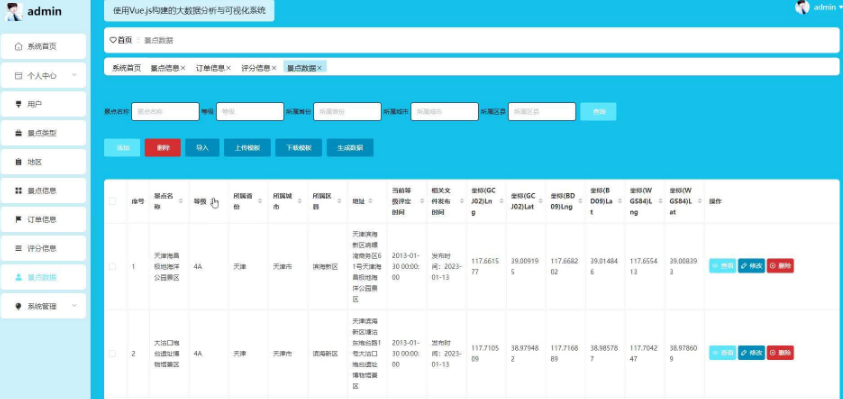Click the admin avatar in top-right header
Image resolution: width=843 pixels, height=399 pixels.
(802, 7)
